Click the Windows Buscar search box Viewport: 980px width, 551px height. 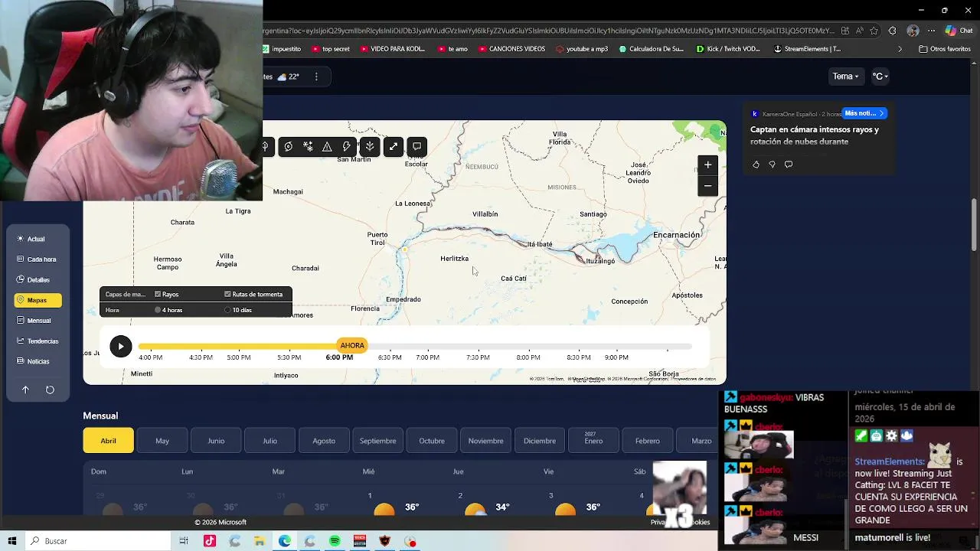coord(98,541)
